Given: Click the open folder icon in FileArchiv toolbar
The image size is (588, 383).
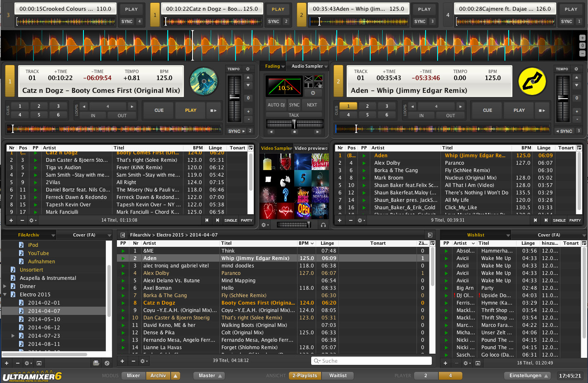Looking at the screenshot, I should [96, 363].
